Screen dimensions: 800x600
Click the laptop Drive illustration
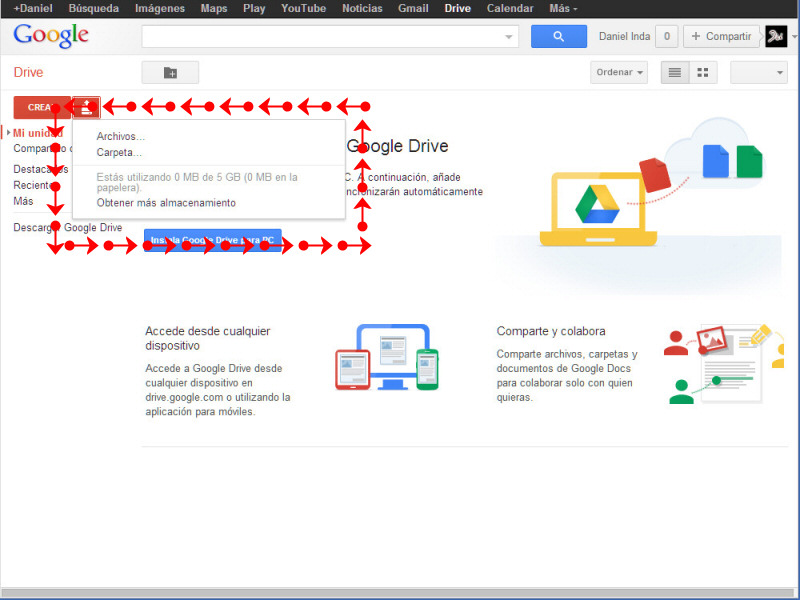(598, 209)
